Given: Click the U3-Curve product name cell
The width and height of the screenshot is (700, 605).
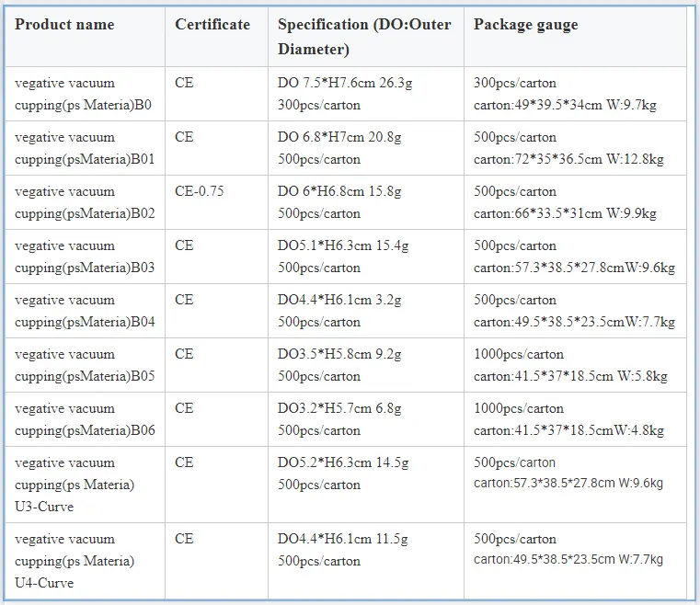Looking at the screenshot, I should [x=75, y=485].
